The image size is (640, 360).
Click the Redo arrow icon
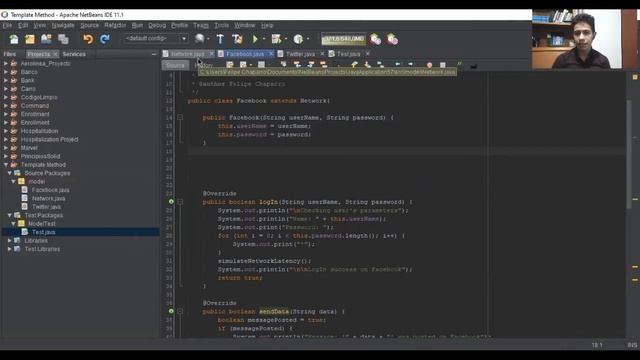[105, 39]
